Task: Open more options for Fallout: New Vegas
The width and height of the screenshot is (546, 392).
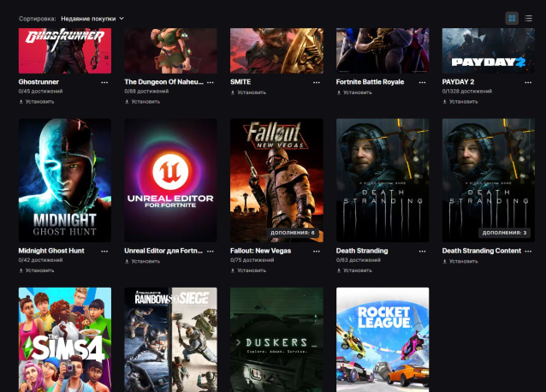Action: click(x=316, y=252)
